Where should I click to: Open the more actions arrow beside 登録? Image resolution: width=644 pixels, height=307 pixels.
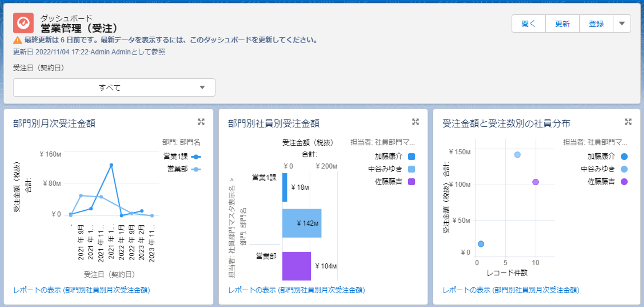(x=622, y=24)
